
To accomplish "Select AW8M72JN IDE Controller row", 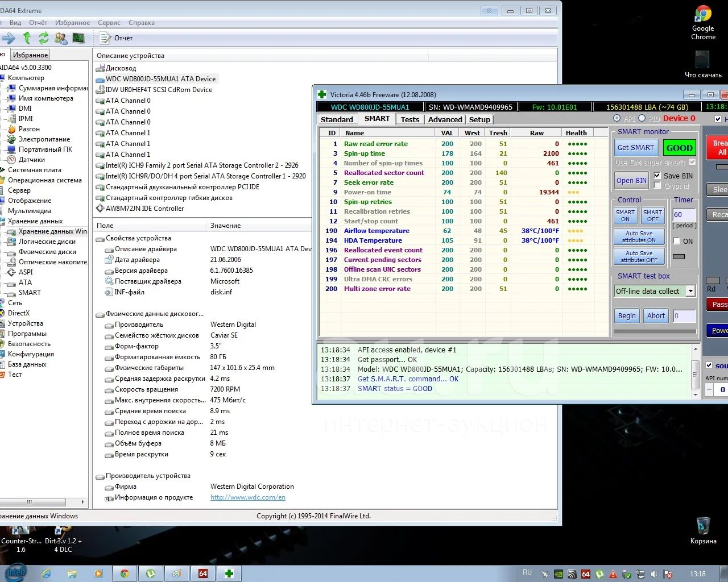I will pyautogui.click(x=140, y=209).
